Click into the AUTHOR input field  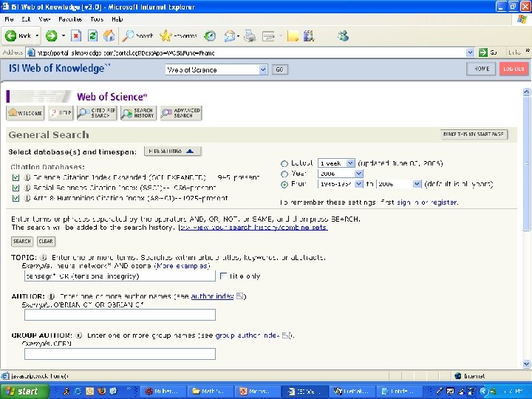[120, 315]
